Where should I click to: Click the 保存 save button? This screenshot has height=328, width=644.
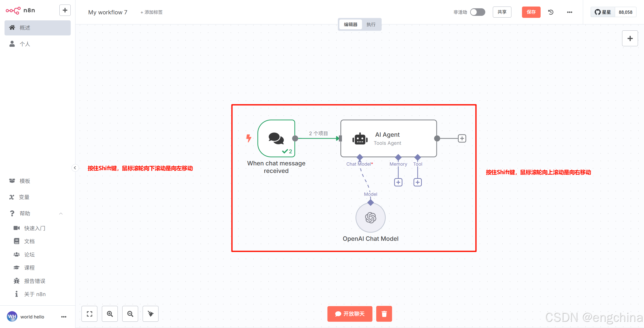click(531, 12)
